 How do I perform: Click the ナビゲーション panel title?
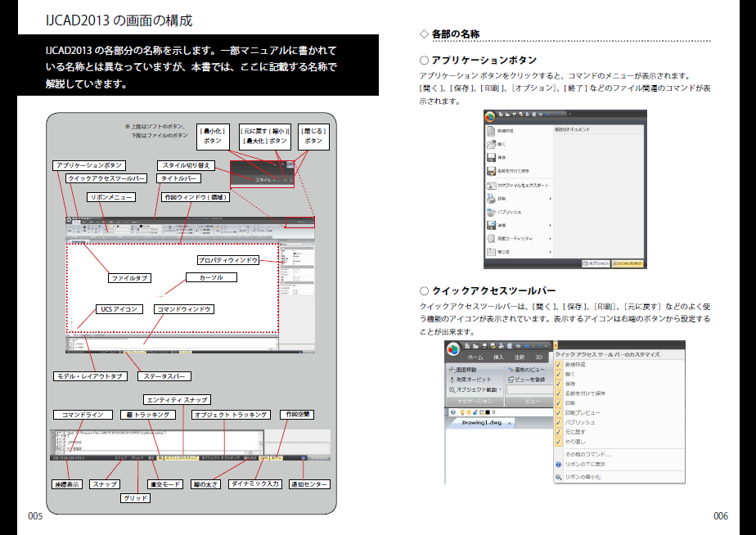click(x=475, y=401)
